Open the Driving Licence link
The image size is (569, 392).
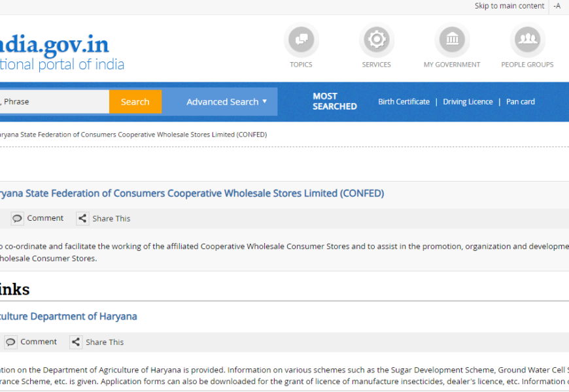(x=468, y=102)
